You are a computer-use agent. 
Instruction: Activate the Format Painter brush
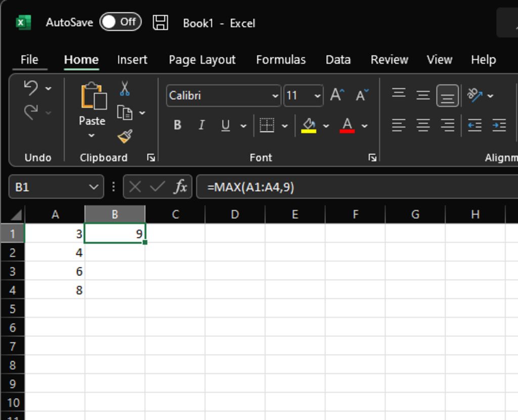tap(125, 136)
